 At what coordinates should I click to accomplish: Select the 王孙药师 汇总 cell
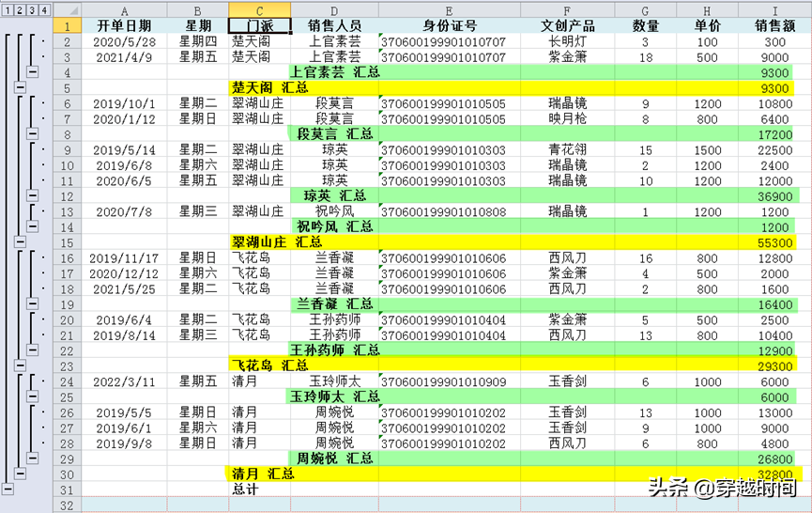coord(334,350)
